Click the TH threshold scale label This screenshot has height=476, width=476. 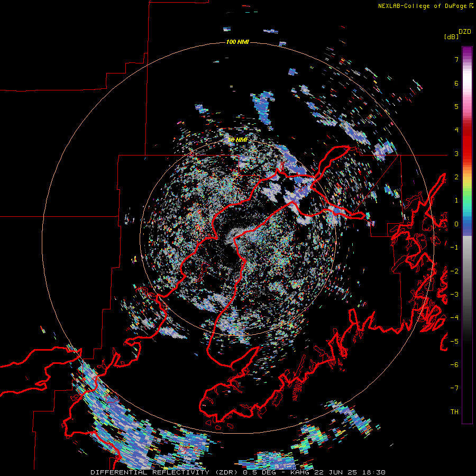(x=454, y=412)
